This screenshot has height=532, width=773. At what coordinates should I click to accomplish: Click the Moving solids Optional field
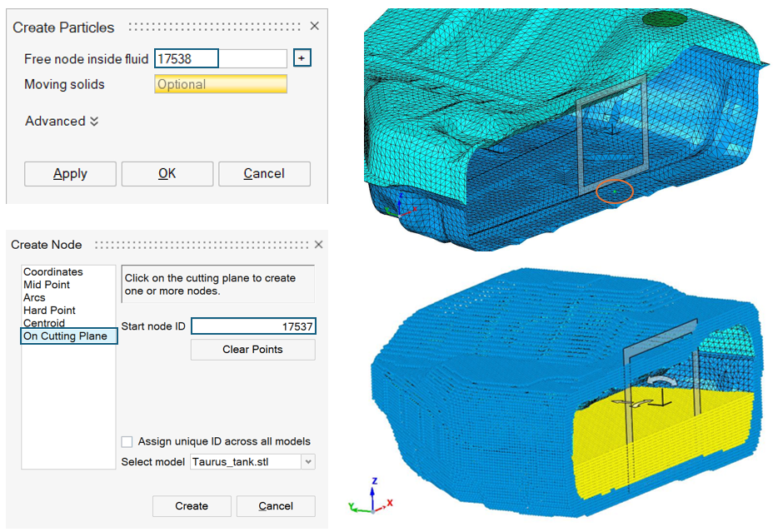221,84
